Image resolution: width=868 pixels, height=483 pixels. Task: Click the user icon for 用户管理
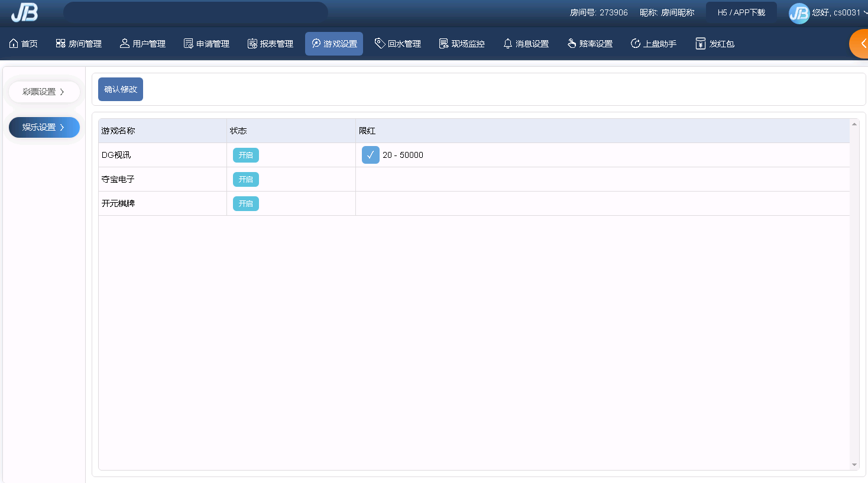coord(124,44)
